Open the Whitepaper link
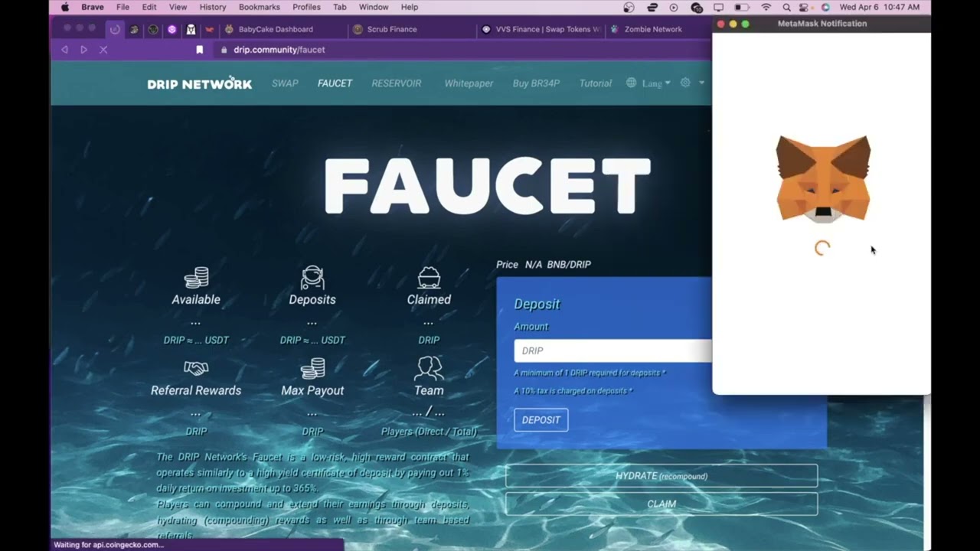 (x=469, y=83)
